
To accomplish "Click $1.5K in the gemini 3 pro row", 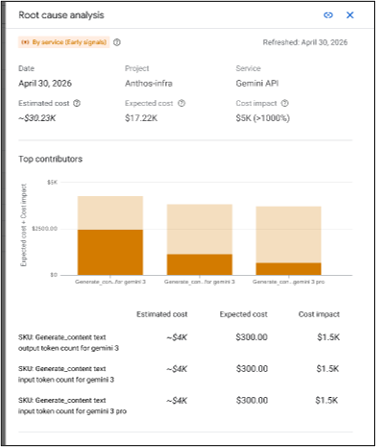I will click(x=327, y=400).
